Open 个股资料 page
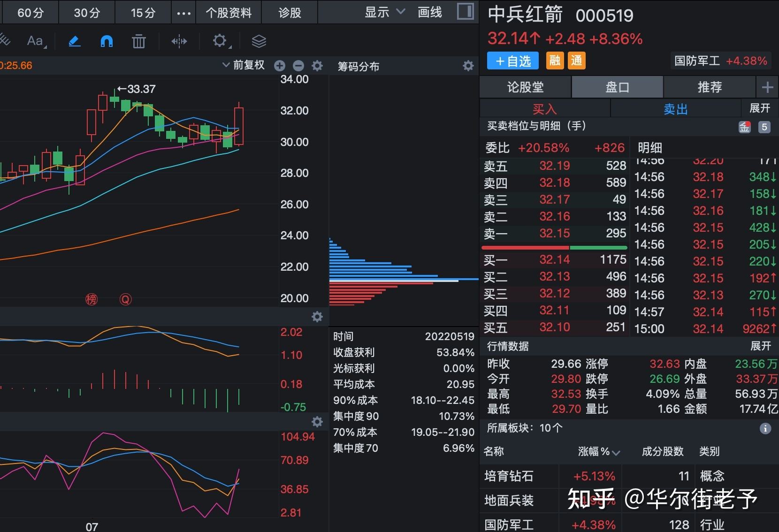The height and width of the screenshot is (532, 779). (x=229, y=13)
